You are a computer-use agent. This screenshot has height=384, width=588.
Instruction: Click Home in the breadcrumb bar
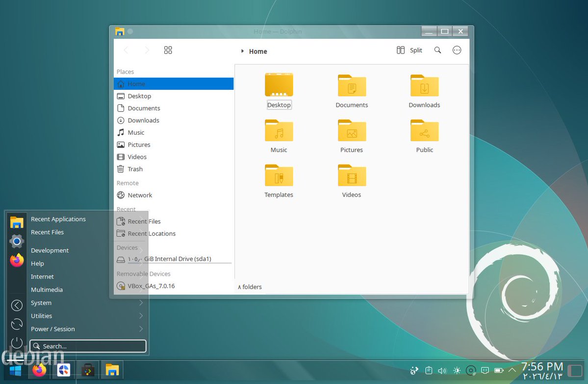pyautogui.click(x=258, y=51)
